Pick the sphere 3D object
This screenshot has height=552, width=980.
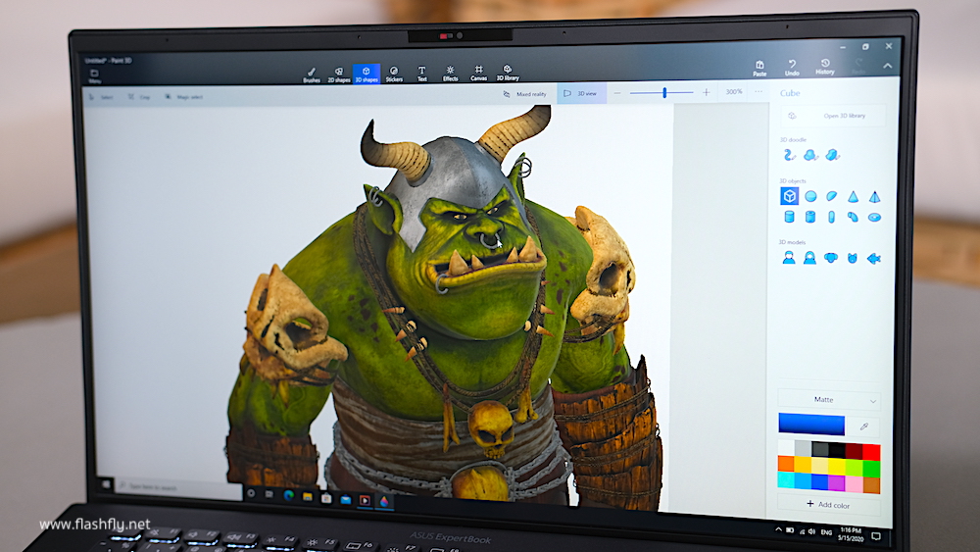(x=810, y=196)
